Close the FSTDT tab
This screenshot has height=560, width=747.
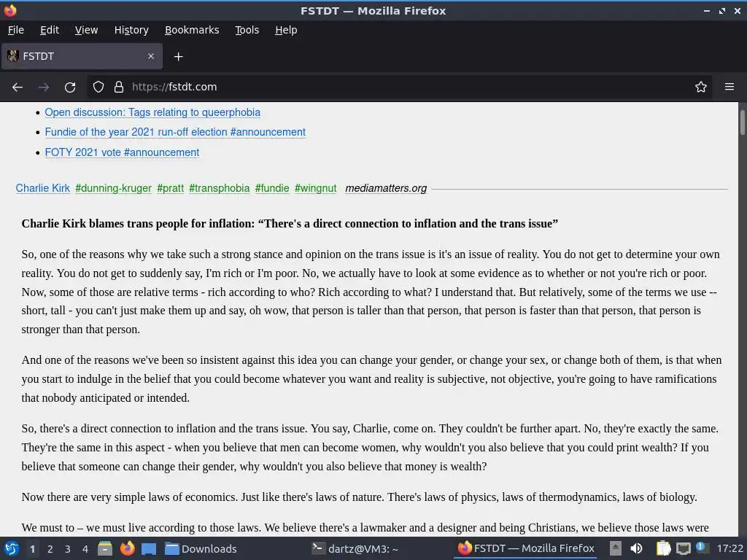(x=151, y=56)
